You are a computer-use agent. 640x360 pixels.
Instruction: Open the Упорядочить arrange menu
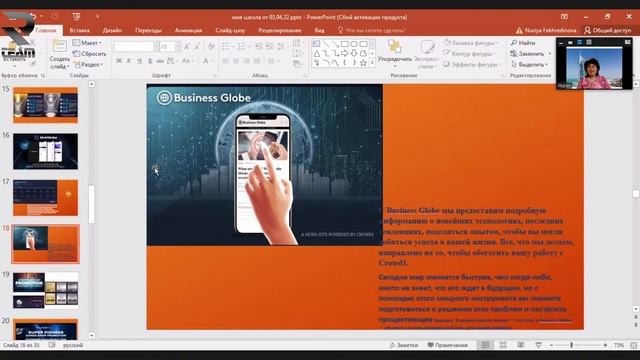[x=394, y=53]
